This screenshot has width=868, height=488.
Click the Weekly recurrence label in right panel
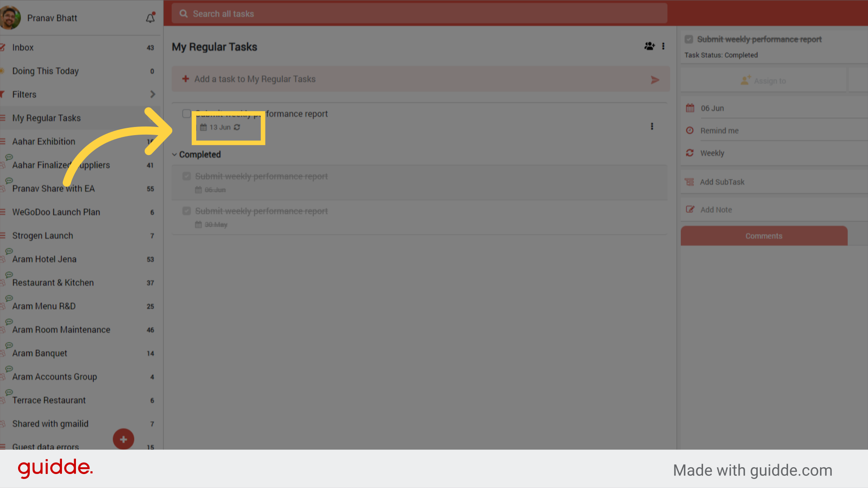click(712, 153)
